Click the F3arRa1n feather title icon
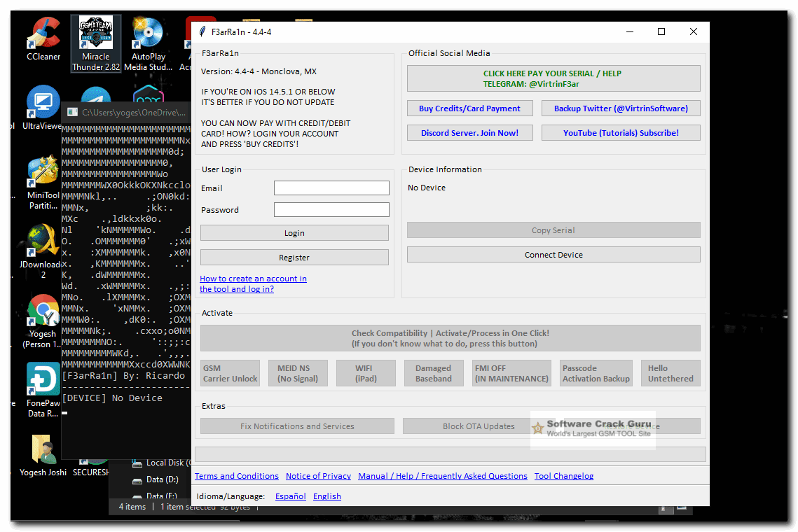 point(202,31)
